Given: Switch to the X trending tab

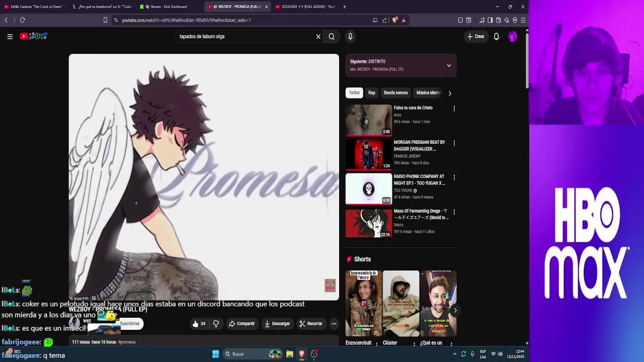Looking at the screenshot, I should [x=102, y=7].
